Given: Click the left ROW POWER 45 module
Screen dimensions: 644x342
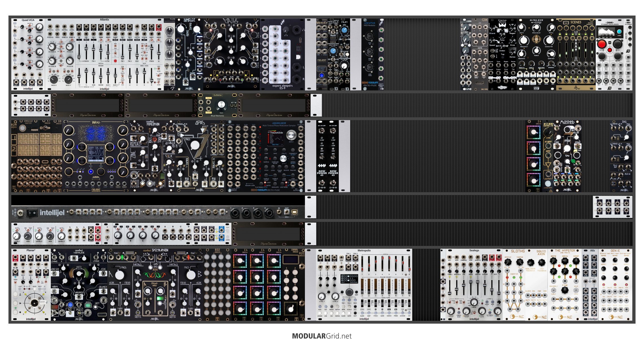Looking at the screenshot, I should tap(322, 156).
